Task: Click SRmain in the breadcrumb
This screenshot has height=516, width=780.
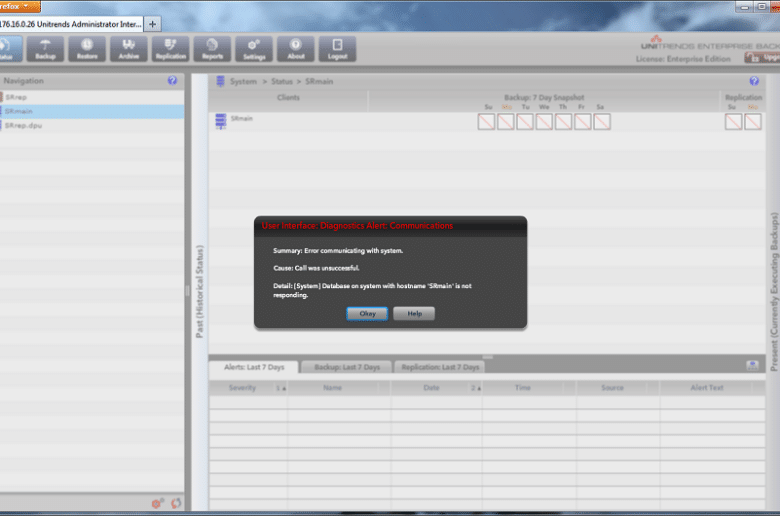Action: [x=319, y=82]
